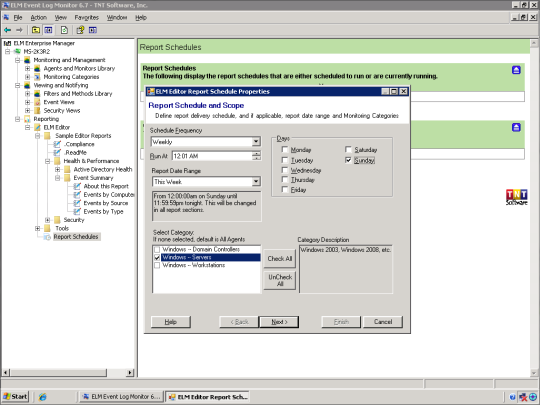The height and width of the screenshot is (405, 540).
Task: Click the Up One Level folder icon
Action: coord(35,30)
